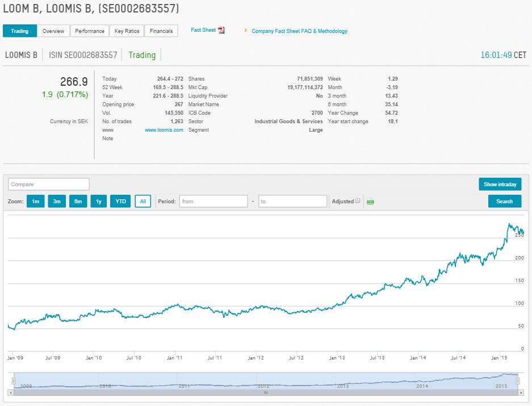Click the Shares value 71,851,309
This screenshot has width=532, height=406.
(x=310, y=79)
